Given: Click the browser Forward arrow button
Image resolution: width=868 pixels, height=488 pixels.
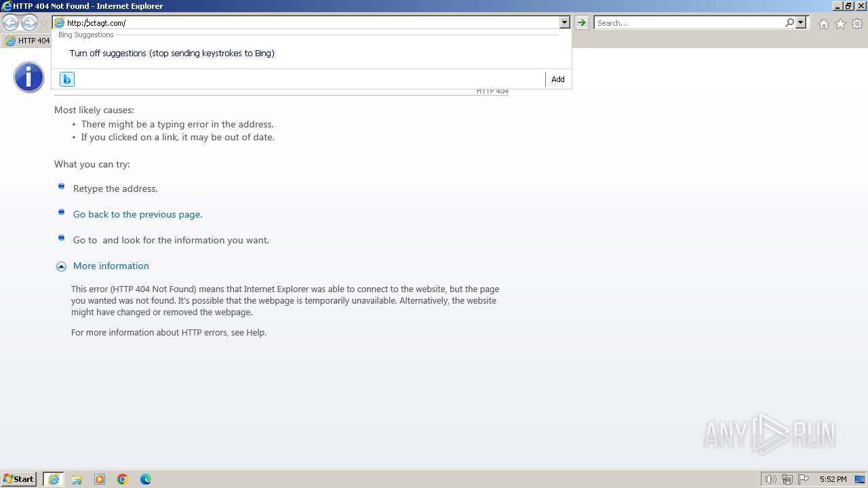Looking at the screenshot, I should 29,23.
